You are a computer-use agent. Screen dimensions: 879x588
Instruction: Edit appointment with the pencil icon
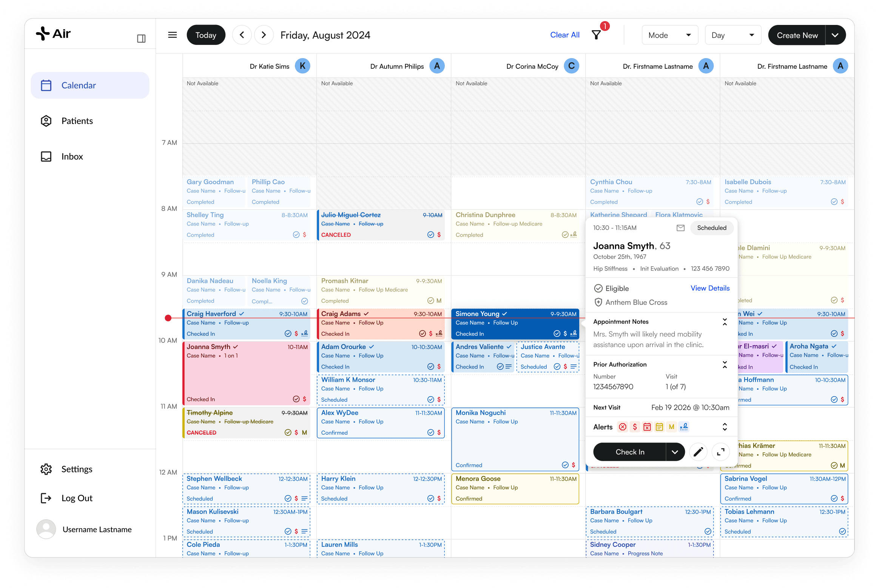click(698, 452)
